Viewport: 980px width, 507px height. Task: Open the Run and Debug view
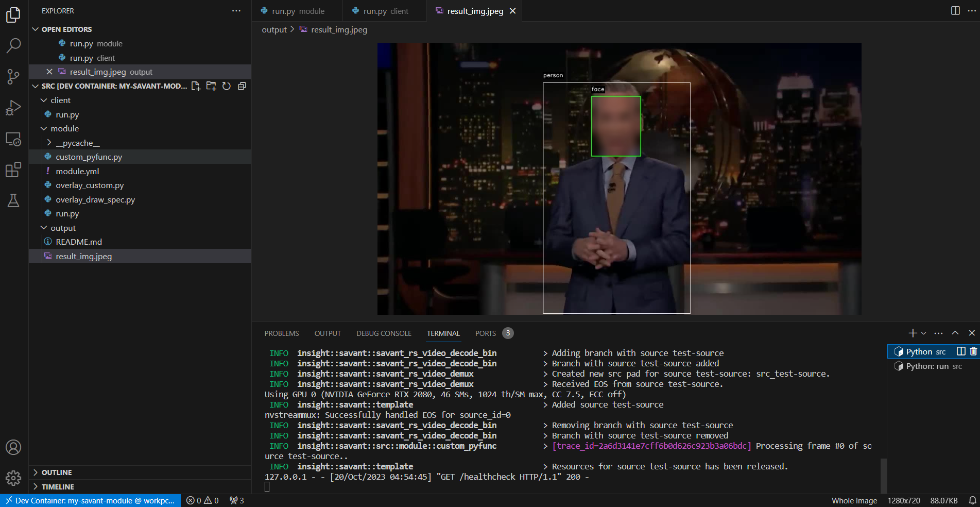coord(13,108)
